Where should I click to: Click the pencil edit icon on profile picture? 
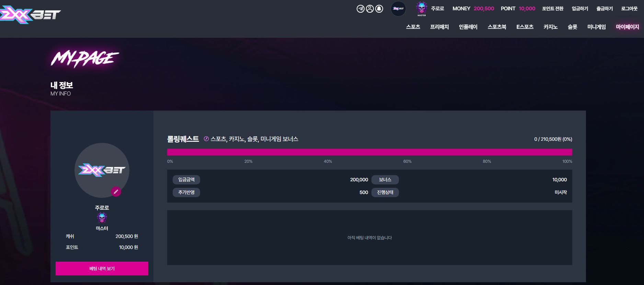coord(116,192)
